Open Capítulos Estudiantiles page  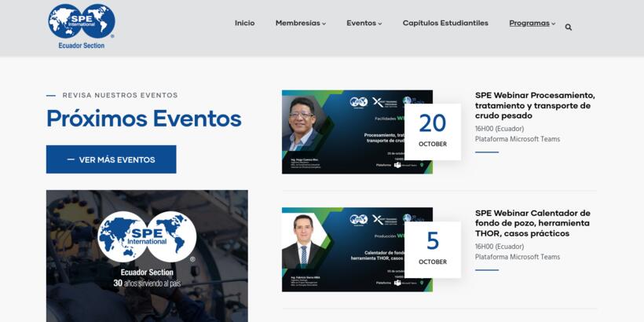coord(445,24)
